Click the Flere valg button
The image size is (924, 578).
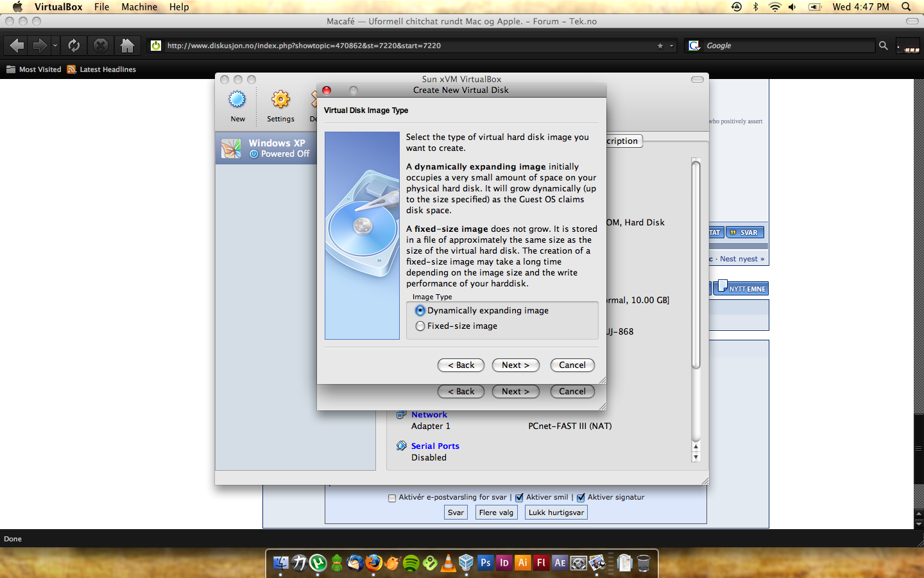coord(496,512)
